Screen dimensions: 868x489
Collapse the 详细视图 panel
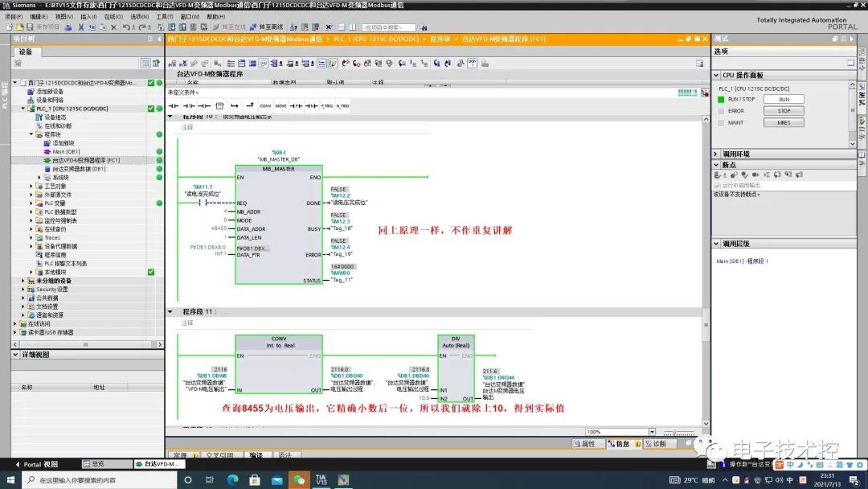click(x=15, y=355)
